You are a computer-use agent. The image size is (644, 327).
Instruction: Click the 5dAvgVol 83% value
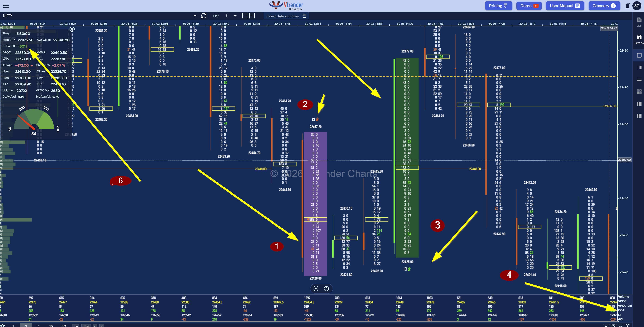point(21,97)
